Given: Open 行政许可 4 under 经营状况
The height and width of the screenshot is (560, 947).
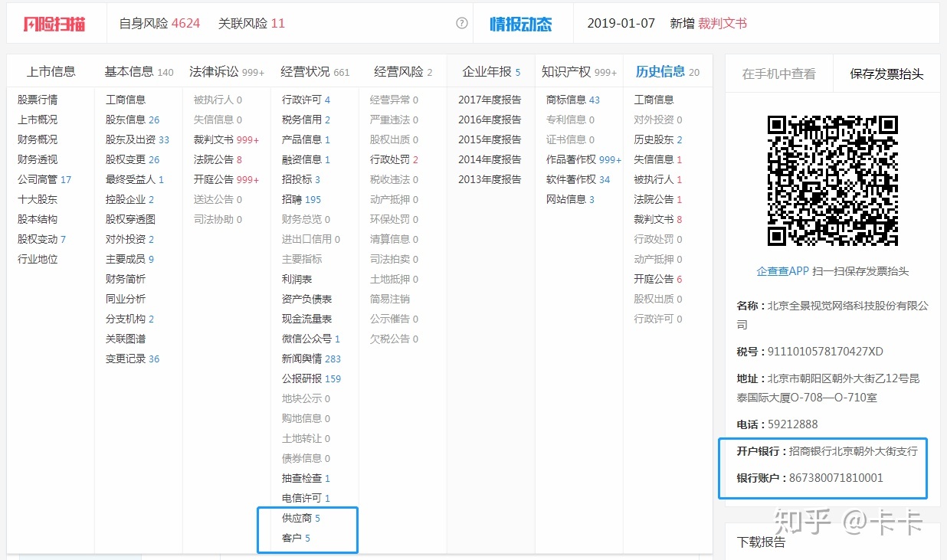Looking at the screenshot, I should click(306, 100).
